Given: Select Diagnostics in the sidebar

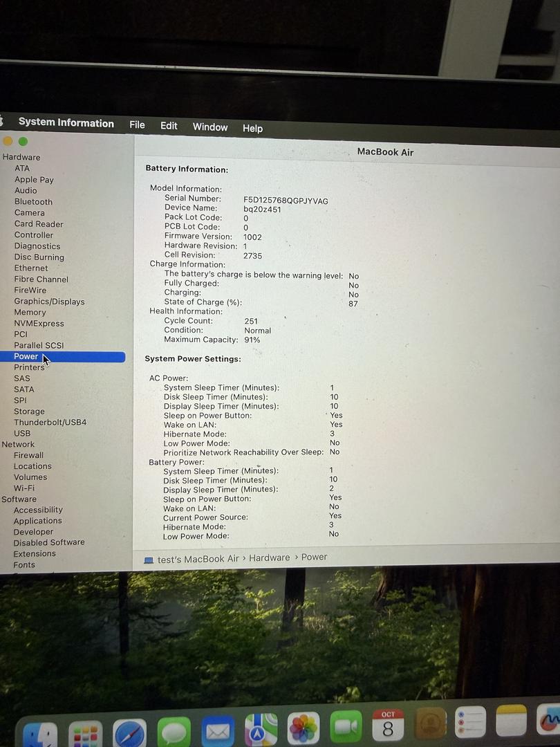Looking at the screenshot, I should [x=37, y=246].
